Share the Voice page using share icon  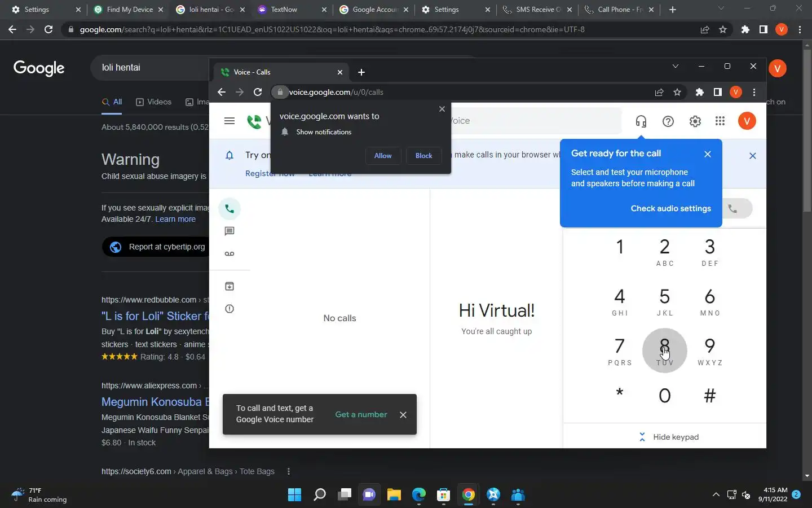pyautogui.click(x=659, y=92)
